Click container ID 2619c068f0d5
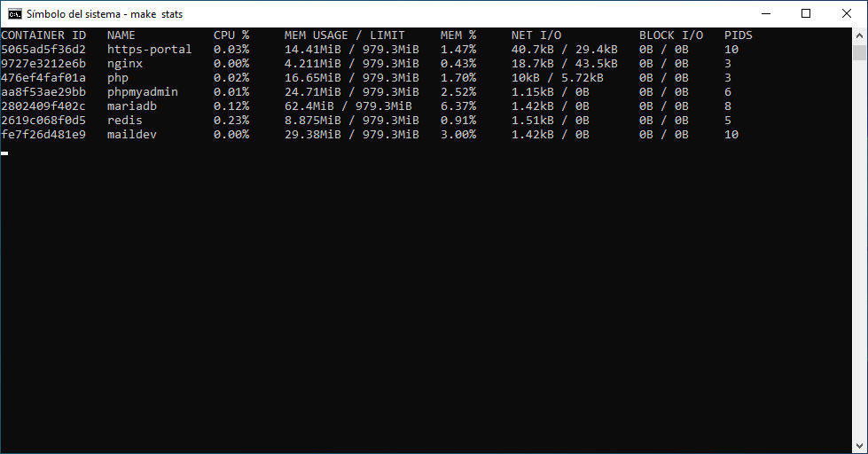The height and width of the screenshot is (454, 868). pos(43,120)
